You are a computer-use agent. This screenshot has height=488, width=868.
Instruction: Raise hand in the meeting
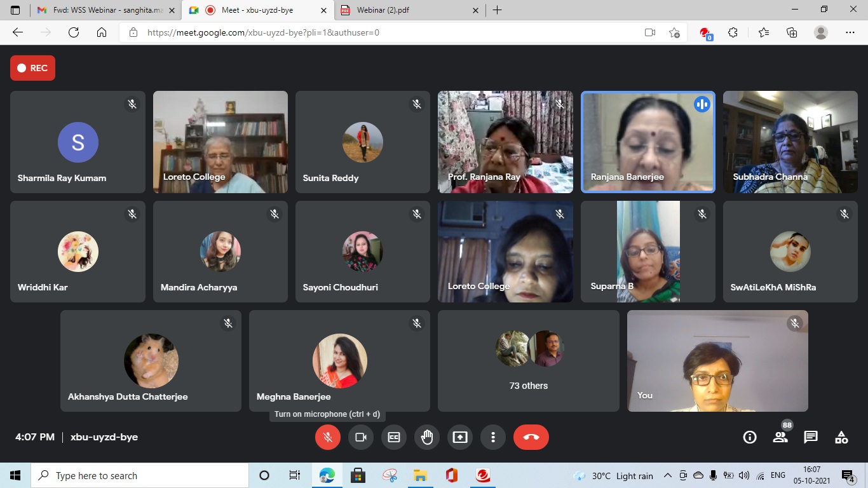427,437
